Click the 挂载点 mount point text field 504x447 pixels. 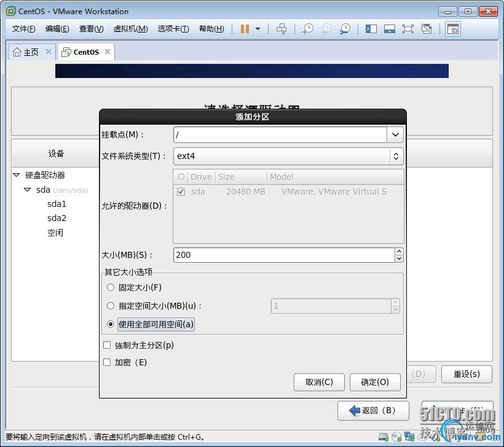click(x=280, y=134)
